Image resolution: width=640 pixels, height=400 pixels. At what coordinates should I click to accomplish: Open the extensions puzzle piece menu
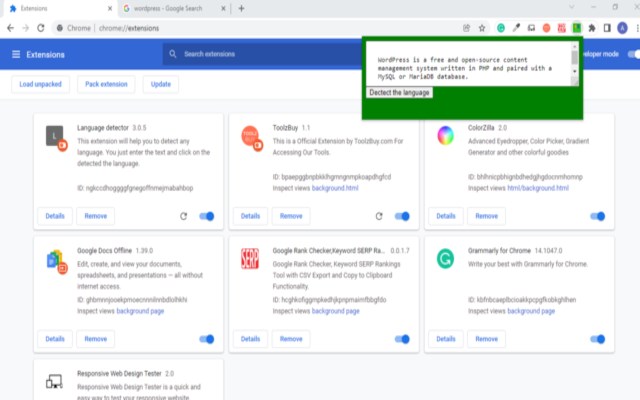point(592,28)
